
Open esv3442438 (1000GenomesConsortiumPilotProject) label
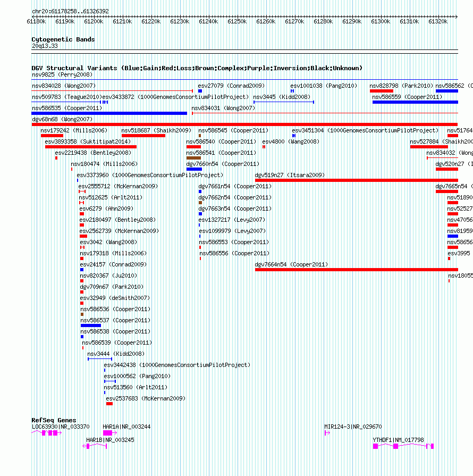177,365
